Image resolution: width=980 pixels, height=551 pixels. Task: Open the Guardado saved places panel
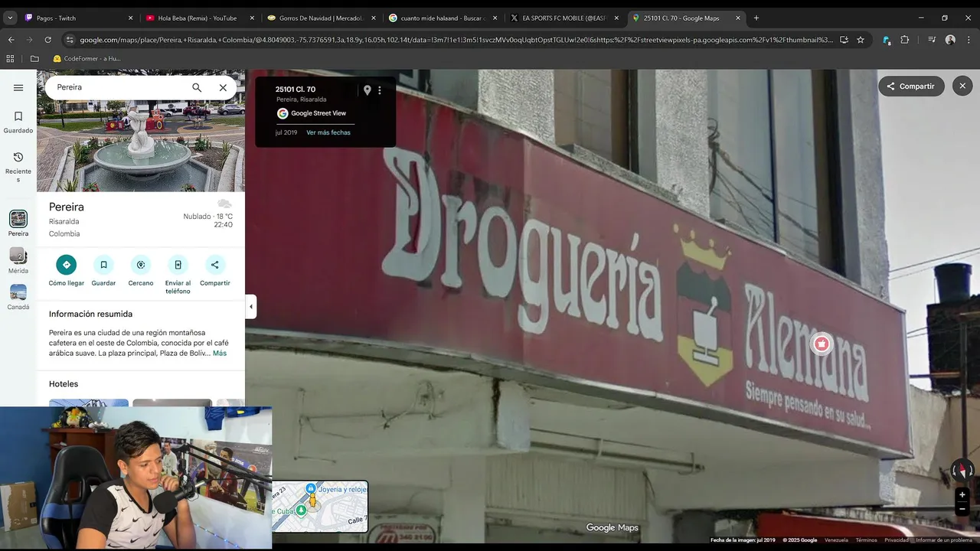pos(18,122)
